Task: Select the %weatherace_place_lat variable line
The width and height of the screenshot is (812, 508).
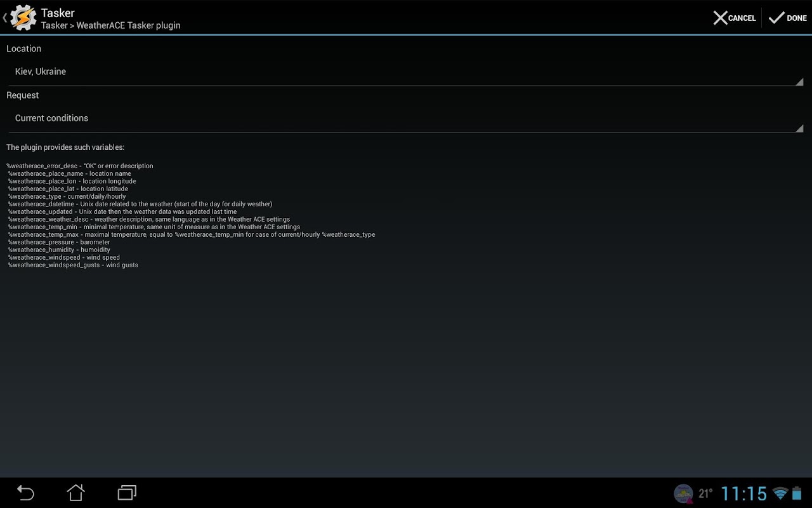Action: point(69,189)
